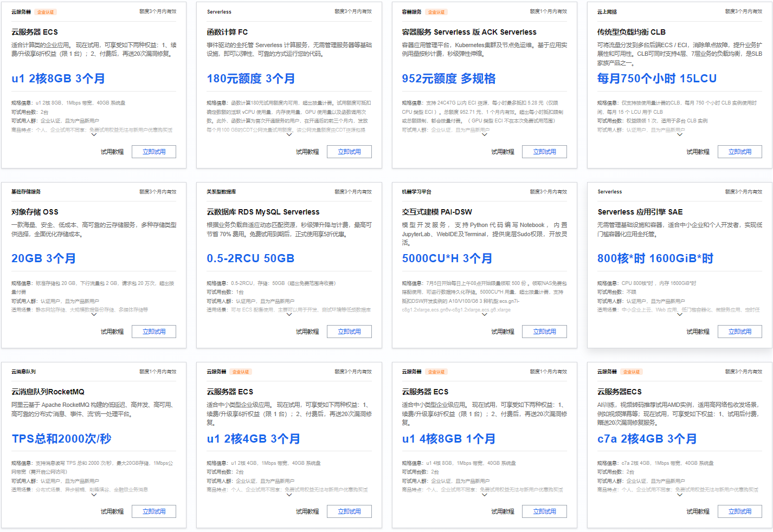This screenshot has height=532, width=773.
Task: Expand details chevron on u1 4核8GB 1个月 card
Action: point(485,495)
